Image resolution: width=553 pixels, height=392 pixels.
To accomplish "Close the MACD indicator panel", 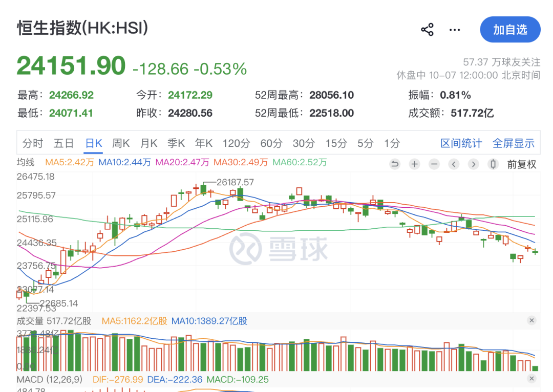I will 532,379.
